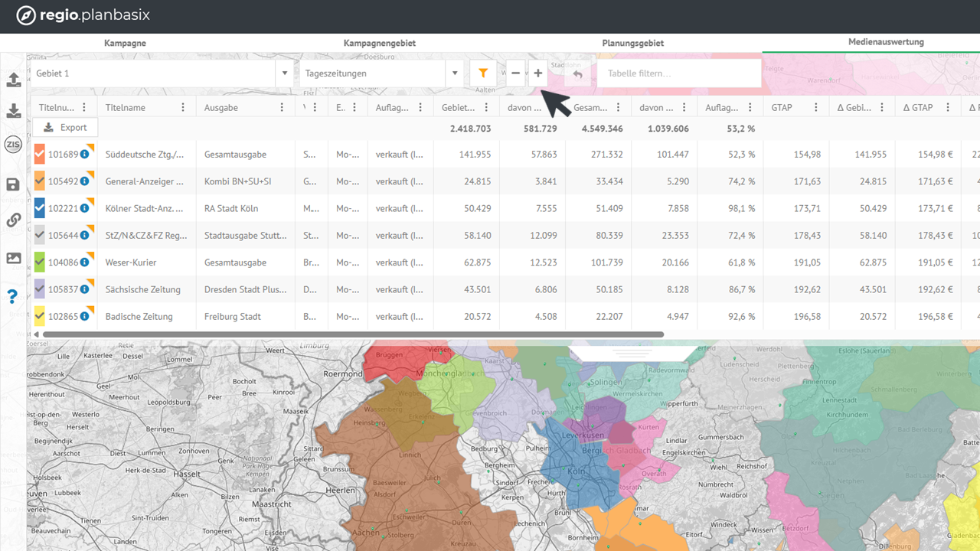Expand the Tageszeitungen dropdown
980x551 pixels.
455,73
